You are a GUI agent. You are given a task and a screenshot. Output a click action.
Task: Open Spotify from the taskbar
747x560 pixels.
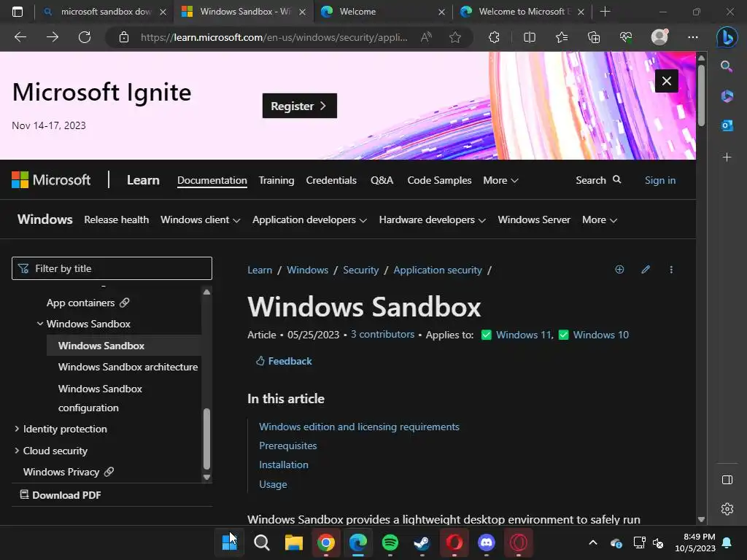(x=390, y=542)
